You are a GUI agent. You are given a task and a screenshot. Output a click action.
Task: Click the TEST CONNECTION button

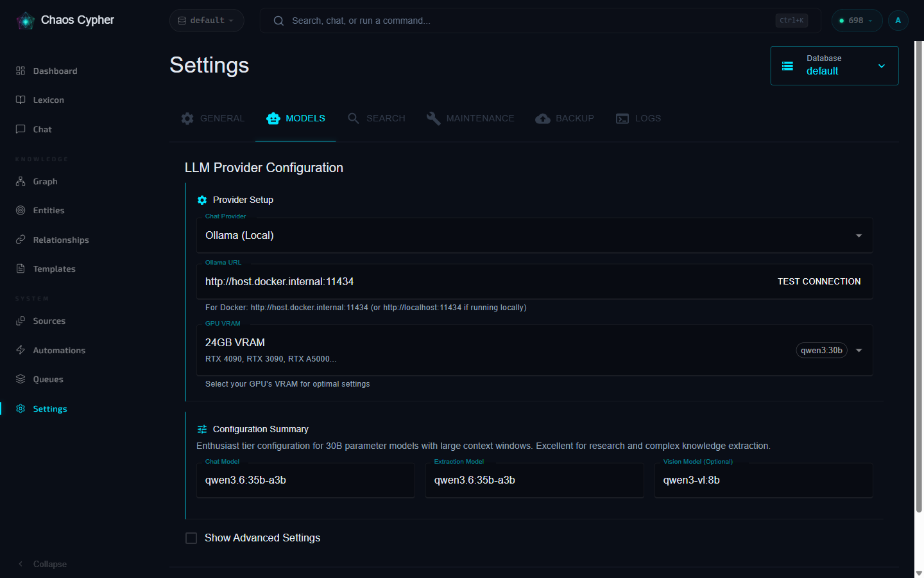pos(819,281)
